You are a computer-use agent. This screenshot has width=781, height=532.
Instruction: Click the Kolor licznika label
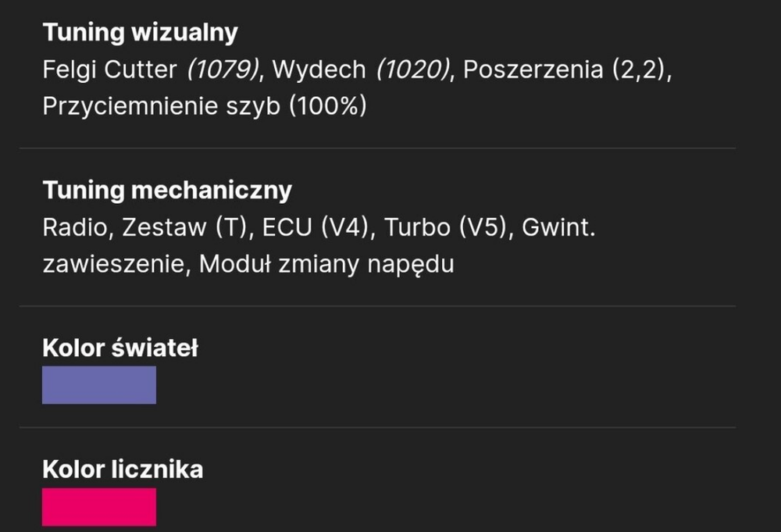pyautogui.click(x=123, y=470)
